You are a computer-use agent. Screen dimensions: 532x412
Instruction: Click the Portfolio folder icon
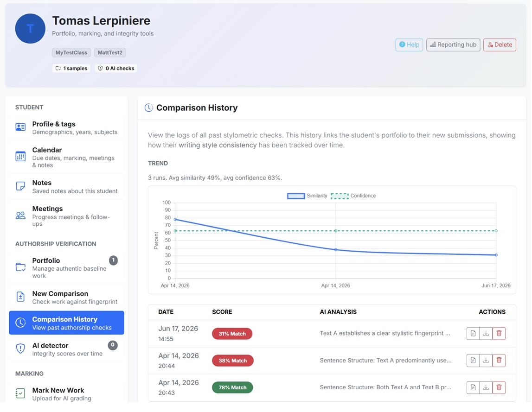(x=20, y=267)
